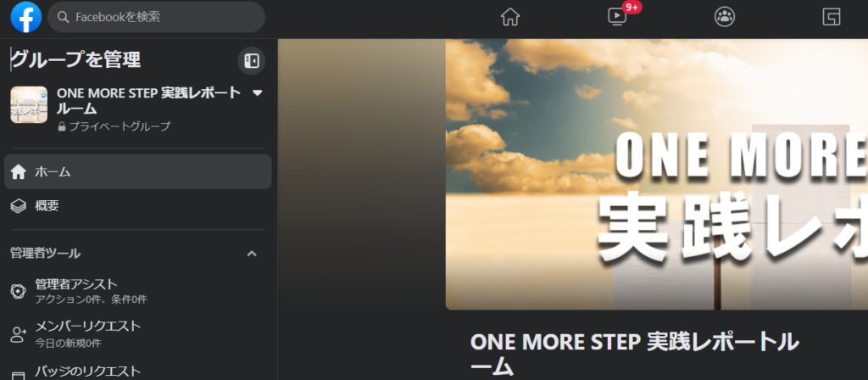Open the group switcher dropdown arrow
Viewport: 868px width, 380px height.
point(258,92)
